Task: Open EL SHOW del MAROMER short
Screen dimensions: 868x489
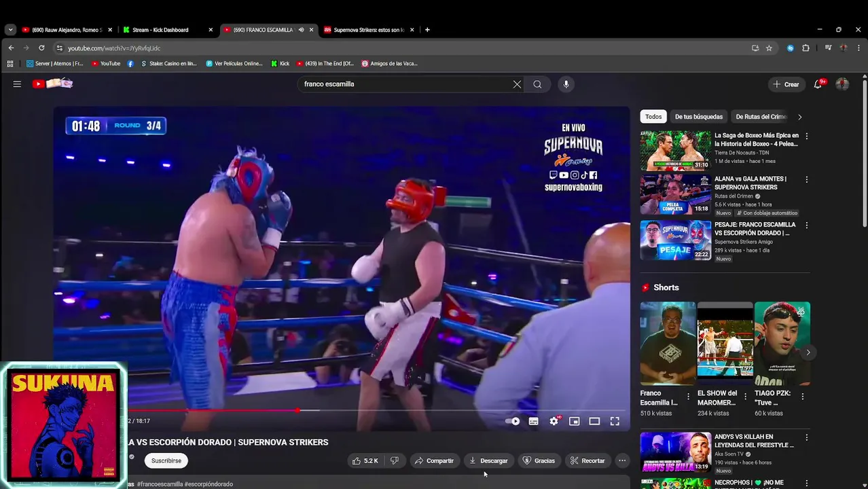Action: pos(725,342)
